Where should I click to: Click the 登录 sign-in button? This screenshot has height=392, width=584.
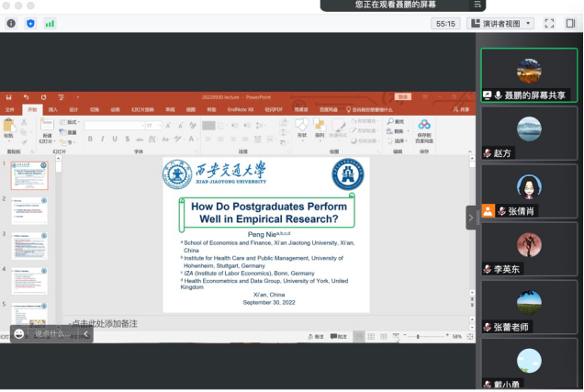402,96
